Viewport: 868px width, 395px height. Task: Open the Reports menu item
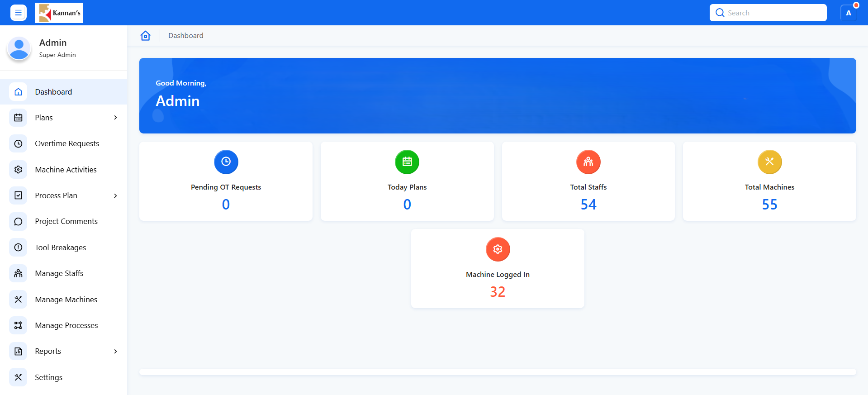pyautogui.click(x=63, y=351)
